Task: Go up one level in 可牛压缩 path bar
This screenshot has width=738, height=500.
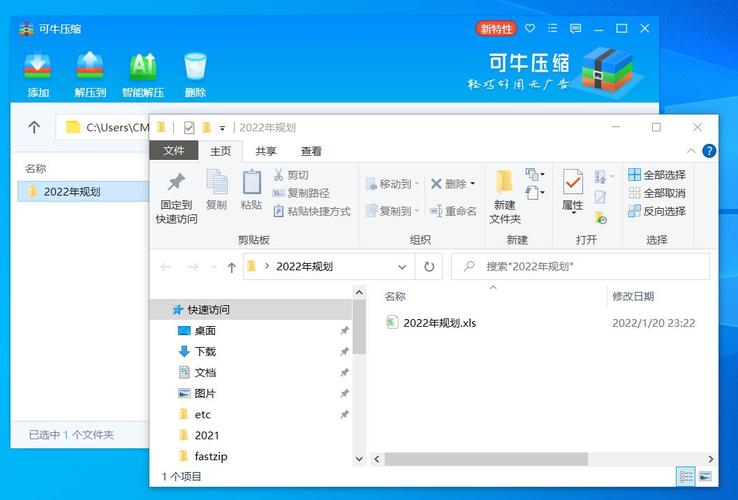Action: (34, 127)
